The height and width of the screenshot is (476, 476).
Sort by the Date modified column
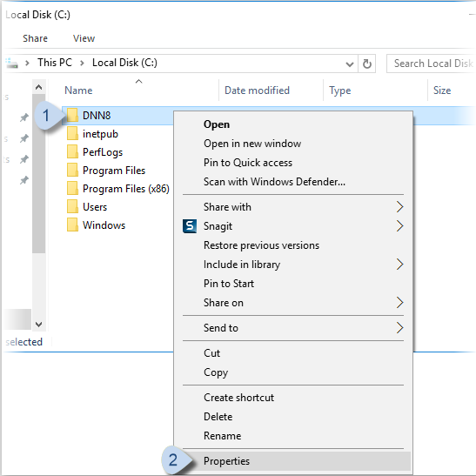pyautogui.click(x=257, y=91)
